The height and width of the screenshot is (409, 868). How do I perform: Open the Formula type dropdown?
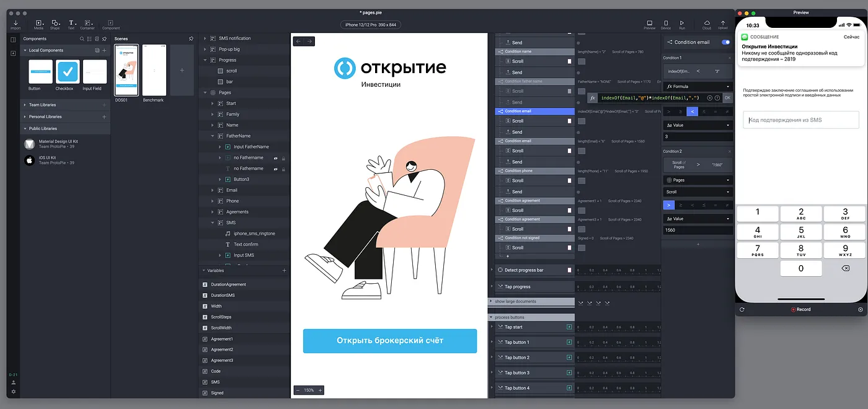pos(697,87)
